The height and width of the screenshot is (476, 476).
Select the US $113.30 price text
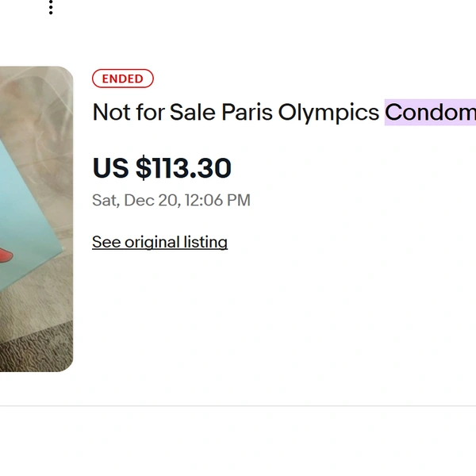(162, 168)
